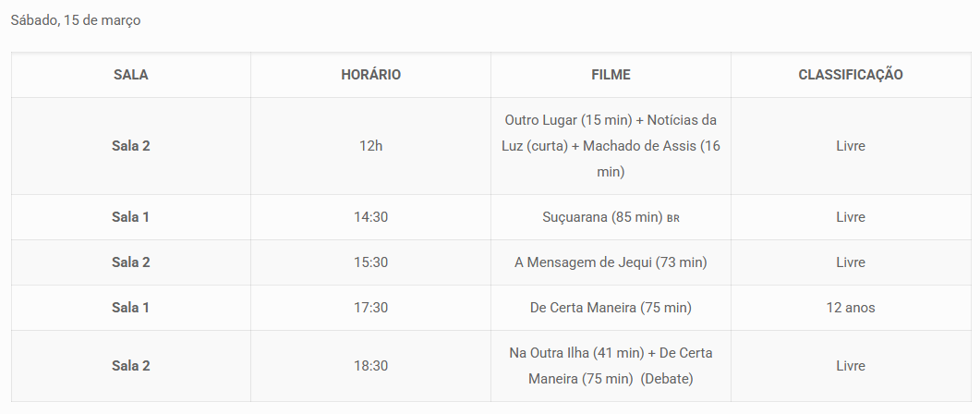Image resolution: width=980 pixels, height=414 pixels.
Task: Click the 18:30 showtime cell
Action: 370,366
